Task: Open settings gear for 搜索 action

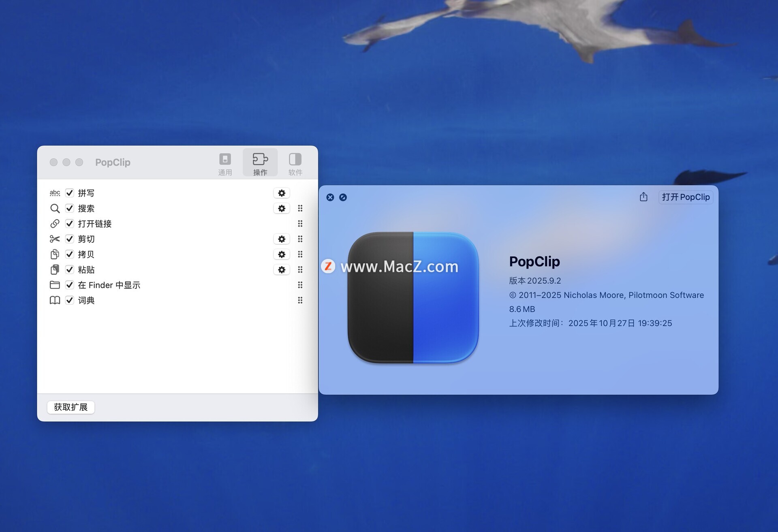Action: 282,208
